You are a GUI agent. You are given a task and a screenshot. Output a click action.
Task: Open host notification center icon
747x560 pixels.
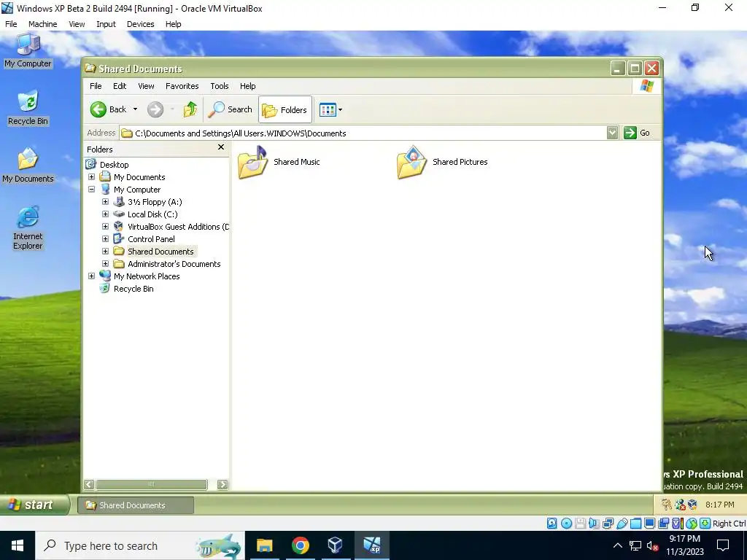tap(723, 545)
